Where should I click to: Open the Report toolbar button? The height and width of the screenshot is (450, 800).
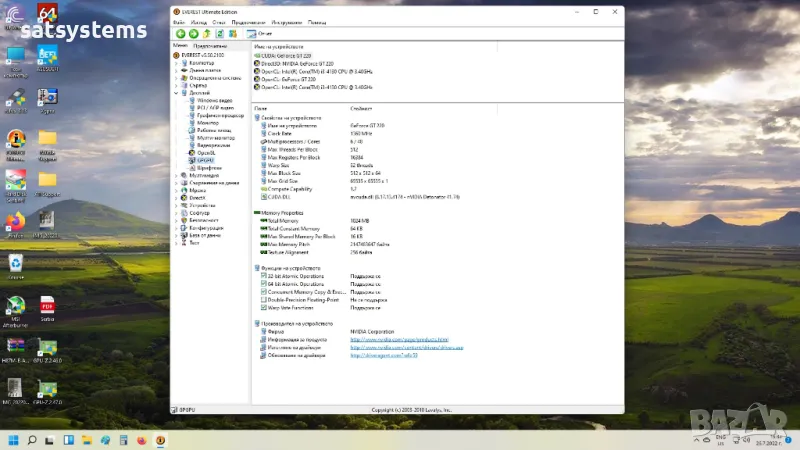(x=260, y=34)
